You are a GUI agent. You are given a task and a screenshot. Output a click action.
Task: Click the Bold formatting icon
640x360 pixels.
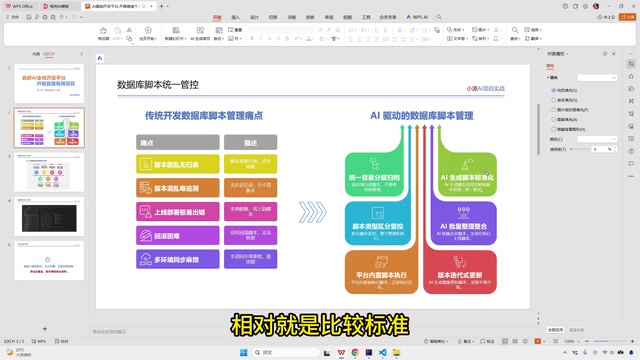click(252, 38)
